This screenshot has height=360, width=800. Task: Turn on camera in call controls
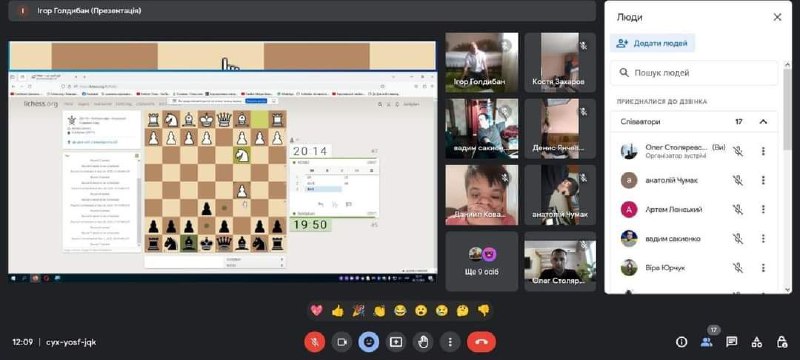click(x=342, y=342)
